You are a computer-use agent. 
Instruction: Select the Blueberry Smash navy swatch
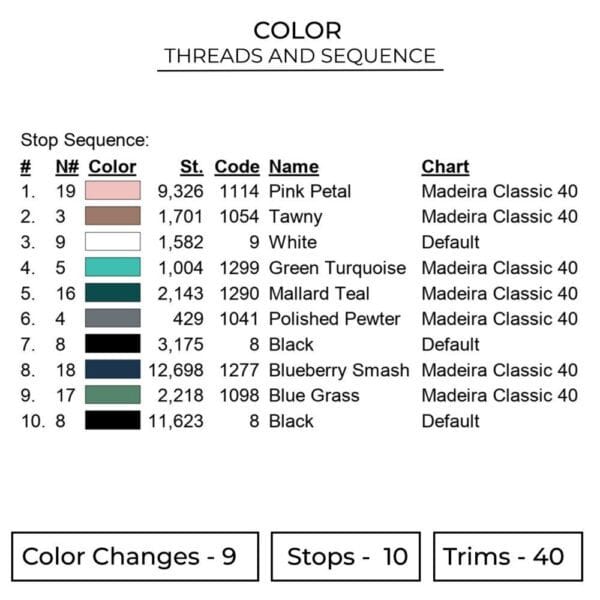(112, 370)
